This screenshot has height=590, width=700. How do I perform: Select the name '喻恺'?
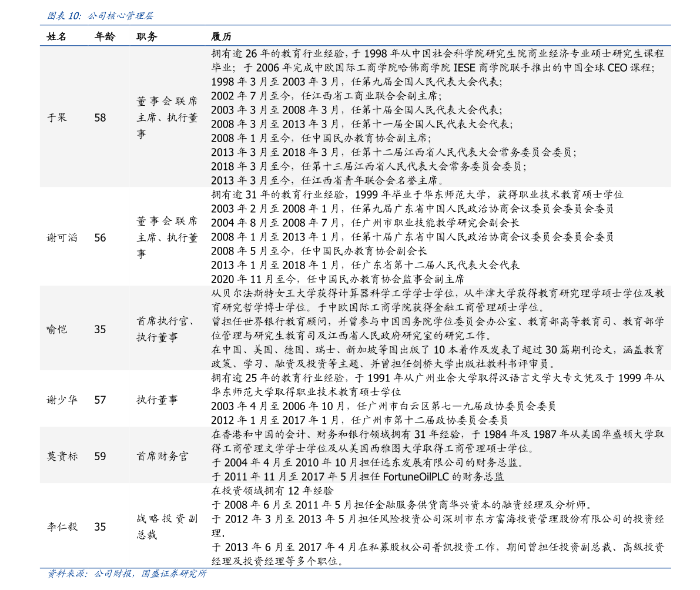click(56, 329)
